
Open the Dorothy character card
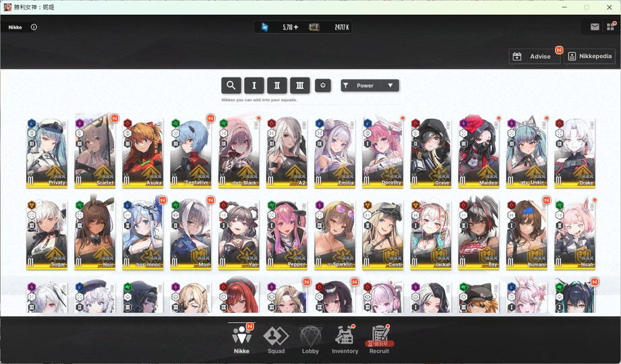click(382, 153)
